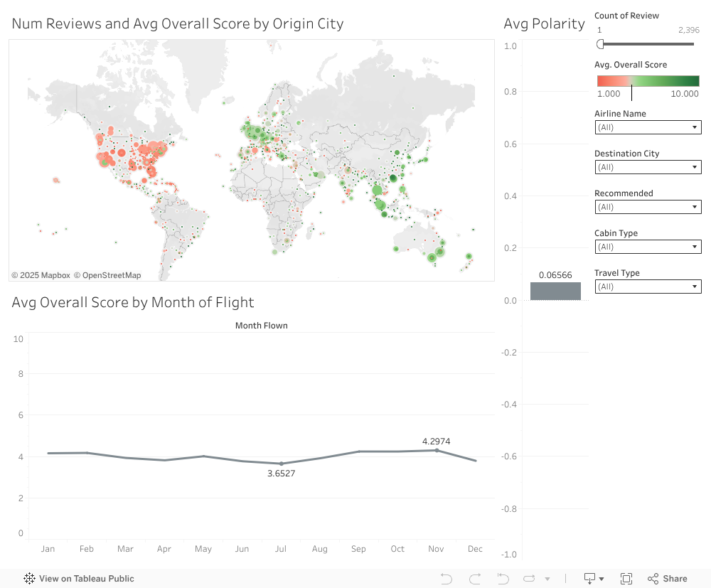Click the Avg. Overall Score color legend
Viewport: 711px width, 588px height.
pyautogui.click(x=648, y=81)
